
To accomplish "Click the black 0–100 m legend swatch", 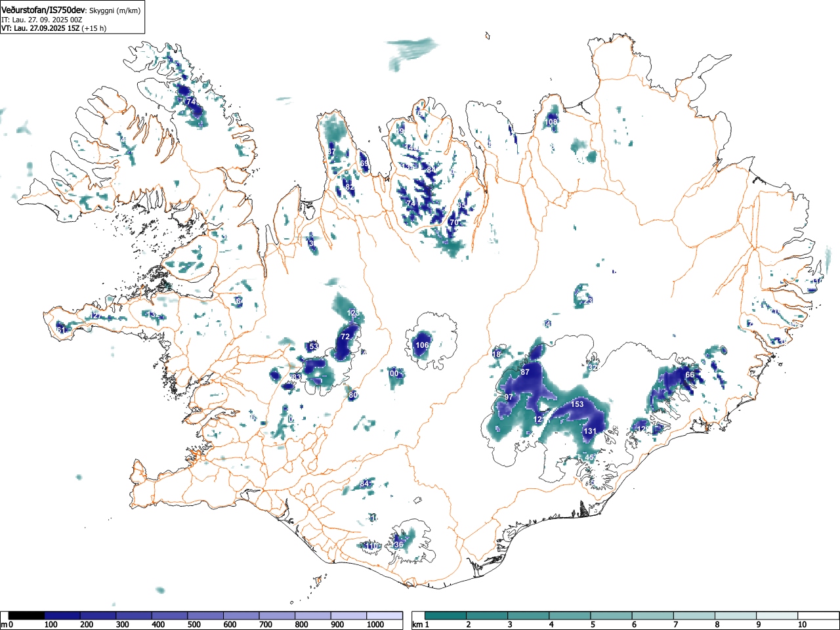I will click(27, 616).
